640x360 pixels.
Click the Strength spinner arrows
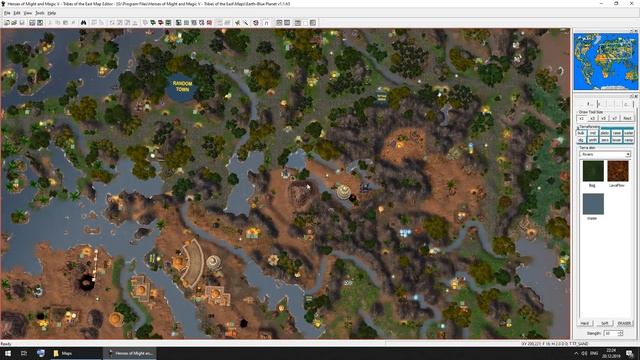pos(620,333)
